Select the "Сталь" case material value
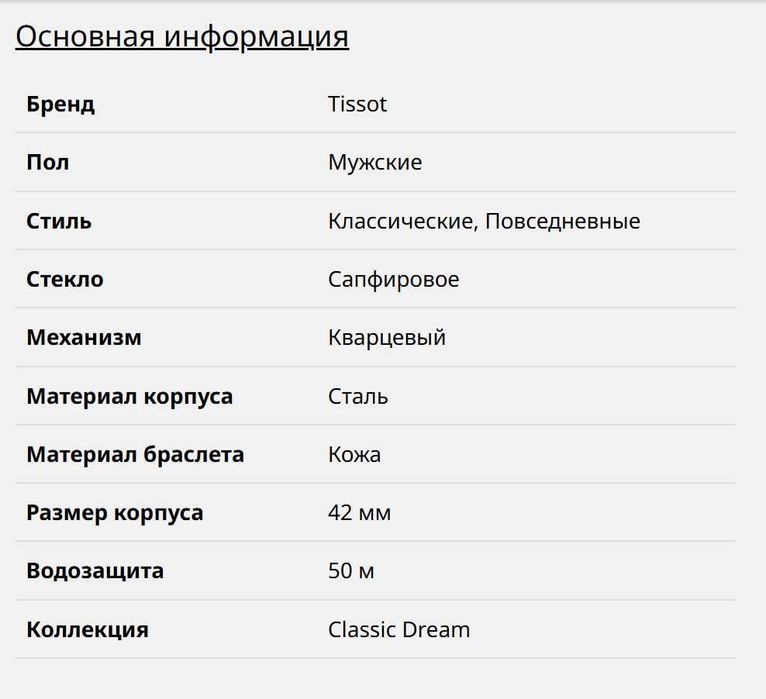 pos(358,396)
